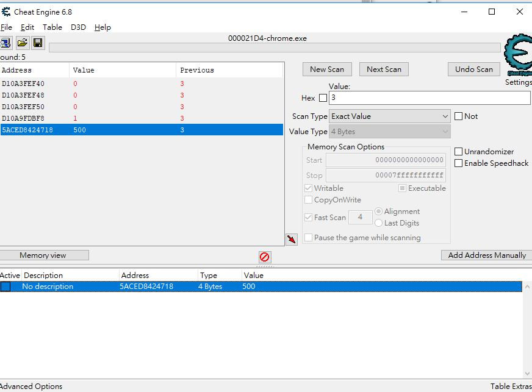
Task: Open Advanced Options
Action: click(31, 387)
